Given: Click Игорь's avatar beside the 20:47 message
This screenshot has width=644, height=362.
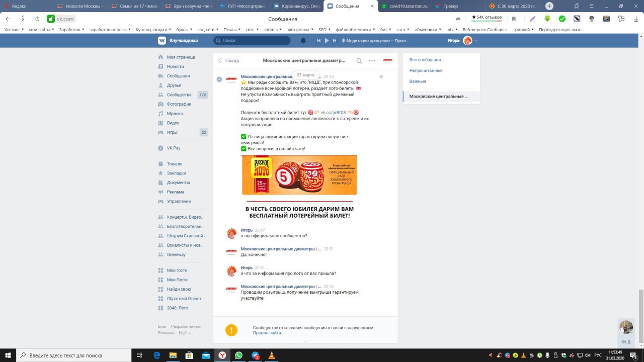Looking at the screenshot, I should [x=231, y=233].
